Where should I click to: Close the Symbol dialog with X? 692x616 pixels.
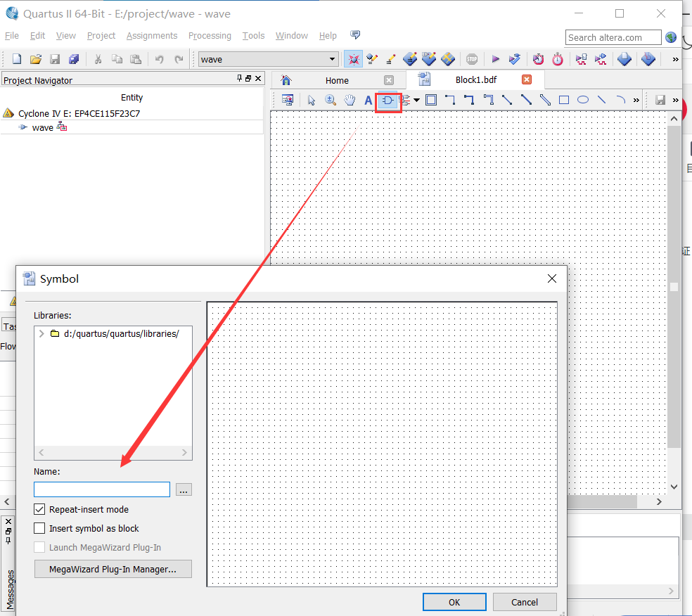click(551, 278)
